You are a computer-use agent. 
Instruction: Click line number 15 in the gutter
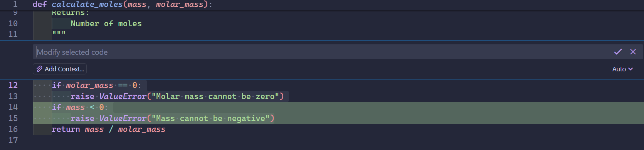pos(13,118)
